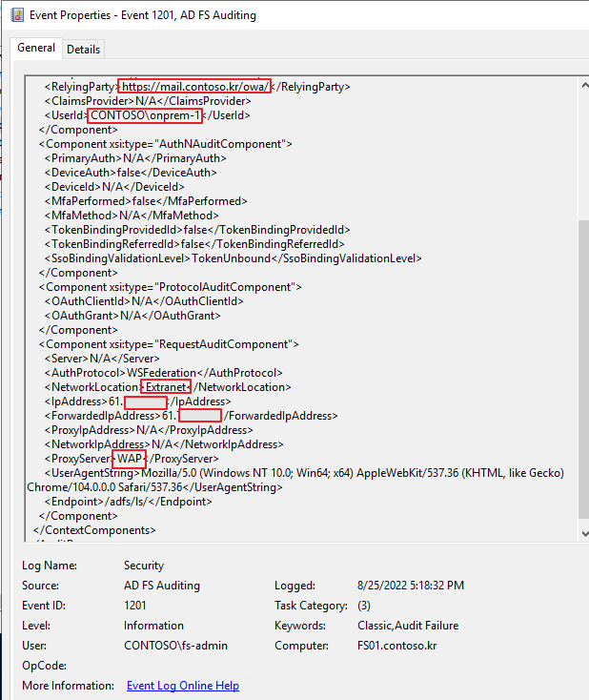Click the OAuthClientId N/A line

(144, 301)
